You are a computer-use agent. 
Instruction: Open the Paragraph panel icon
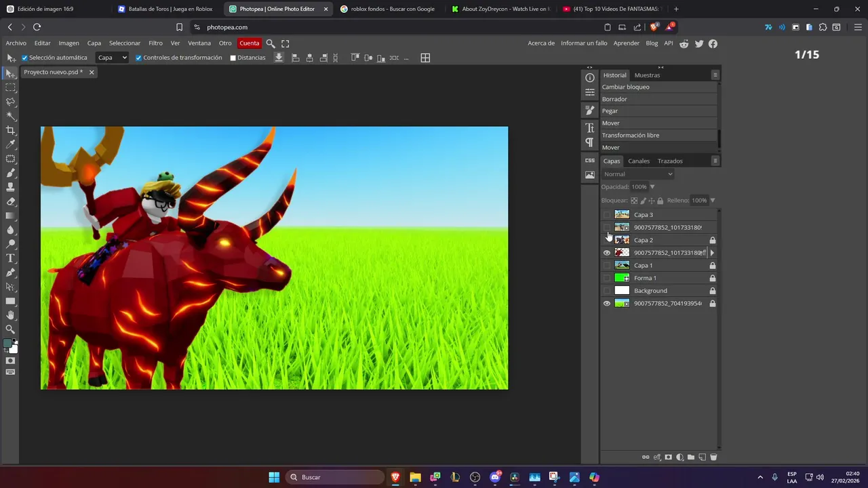click(x=590, y=142)
